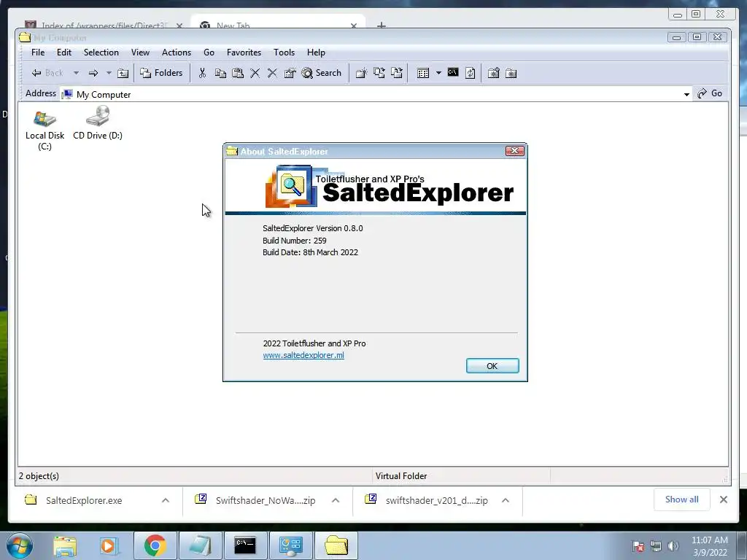Go up one folder level using the toolbar icon
This screenshot has width=747, height=560.
[x=123, y=73]
